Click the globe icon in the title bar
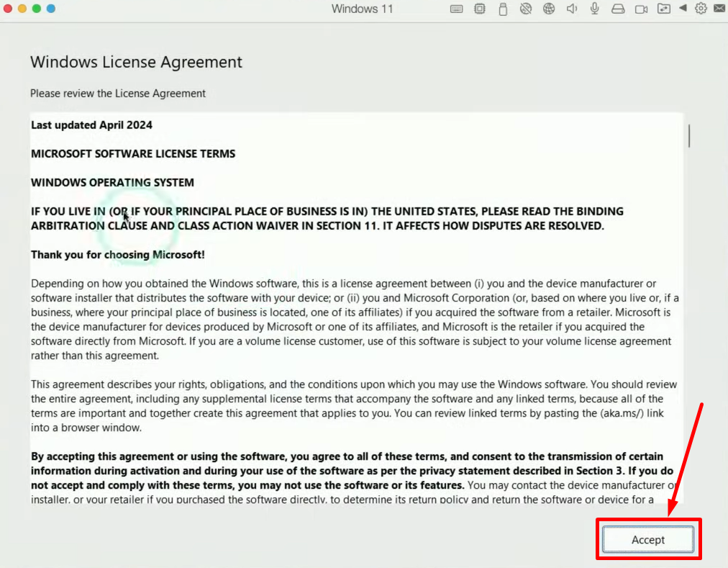 pos(549,9)
